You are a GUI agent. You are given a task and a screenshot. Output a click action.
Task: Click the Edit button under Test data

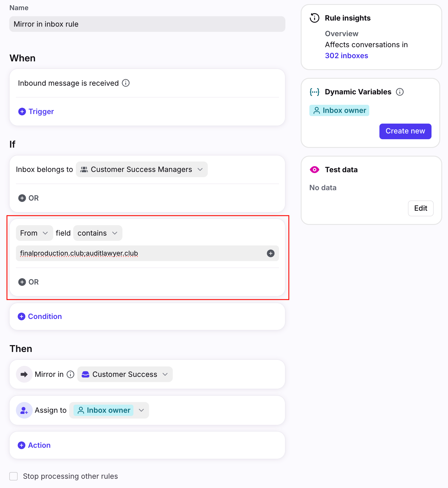[x=421, y=208]
